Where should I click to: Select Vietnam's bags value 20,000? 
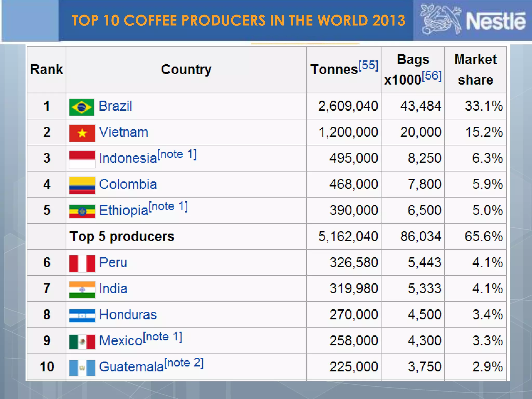click(x=421, y=132)
